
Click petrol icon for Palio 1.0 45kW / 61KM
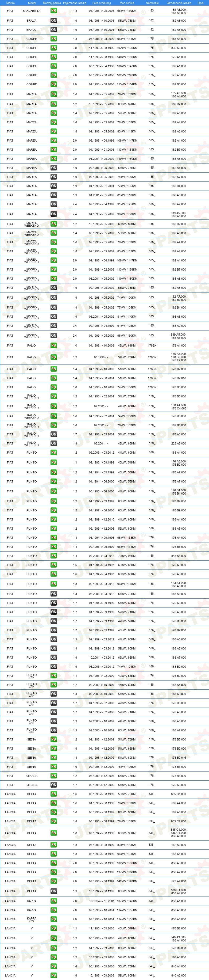click(x=53, y=345)
